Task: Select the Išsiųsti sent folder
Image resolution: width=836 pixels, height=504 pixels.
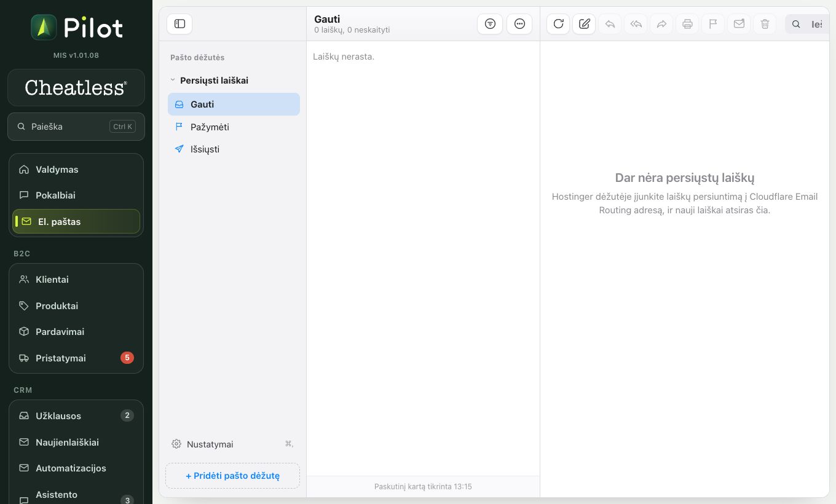Action: click(x=234, y=149)
